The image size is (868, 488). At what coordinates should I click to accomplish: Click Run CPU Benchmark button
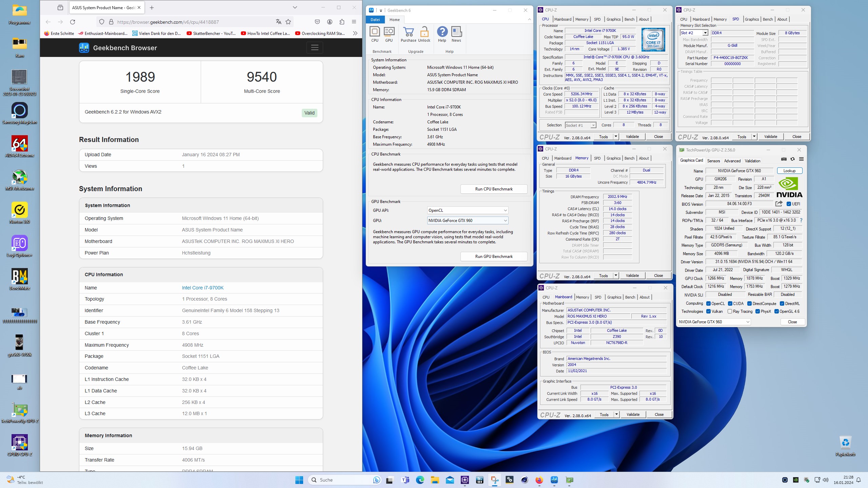coord(494,189)
